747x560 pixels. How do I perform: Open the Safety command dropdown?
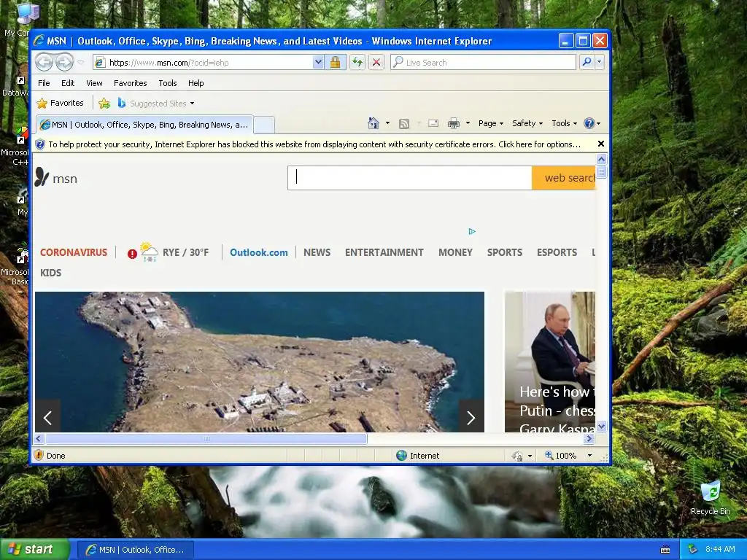[527, 123]
